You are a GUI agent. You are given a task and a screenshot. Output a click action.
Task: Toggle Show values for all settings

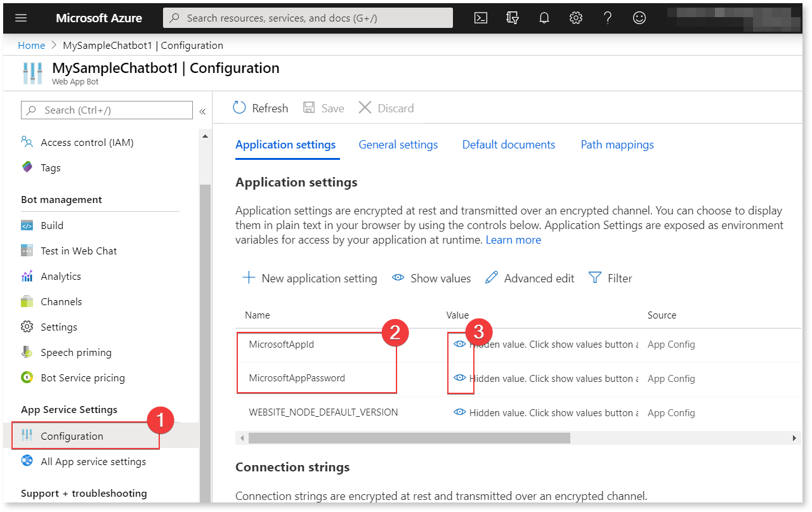(431, 278)
